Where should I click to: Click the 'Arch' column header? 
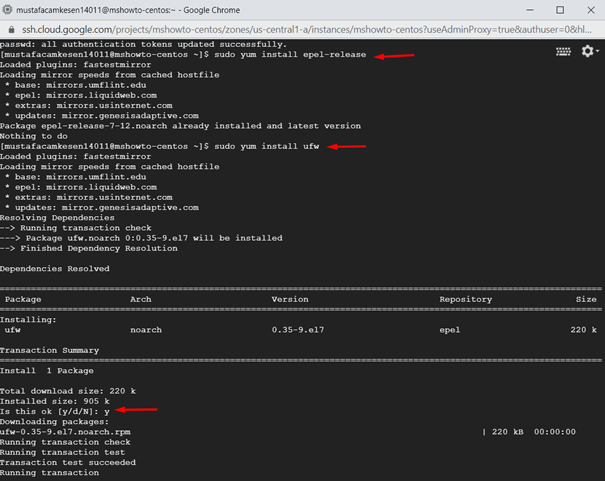coord(141,299)
